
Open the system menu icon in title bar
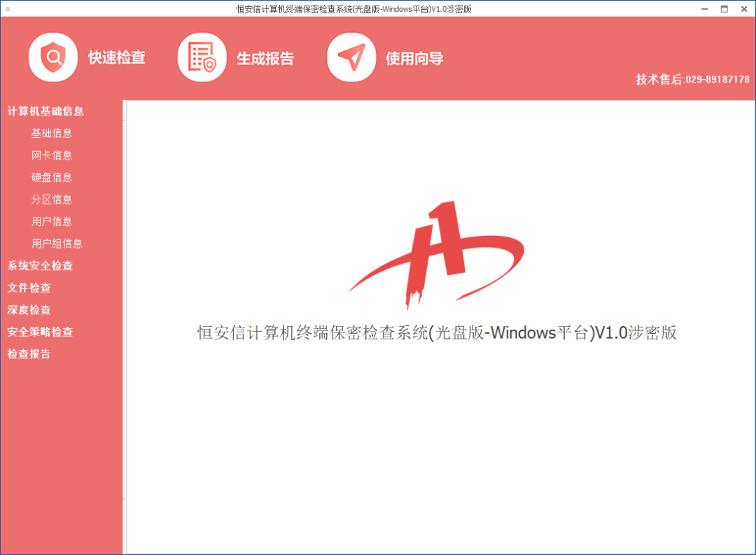(8, 9)
